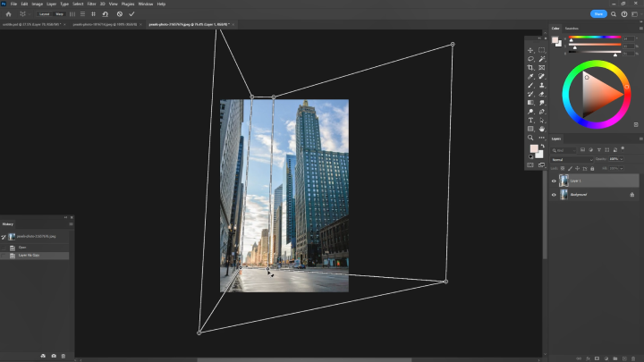
Task: Create new snapshot camera icon
Action: [54, 356]
